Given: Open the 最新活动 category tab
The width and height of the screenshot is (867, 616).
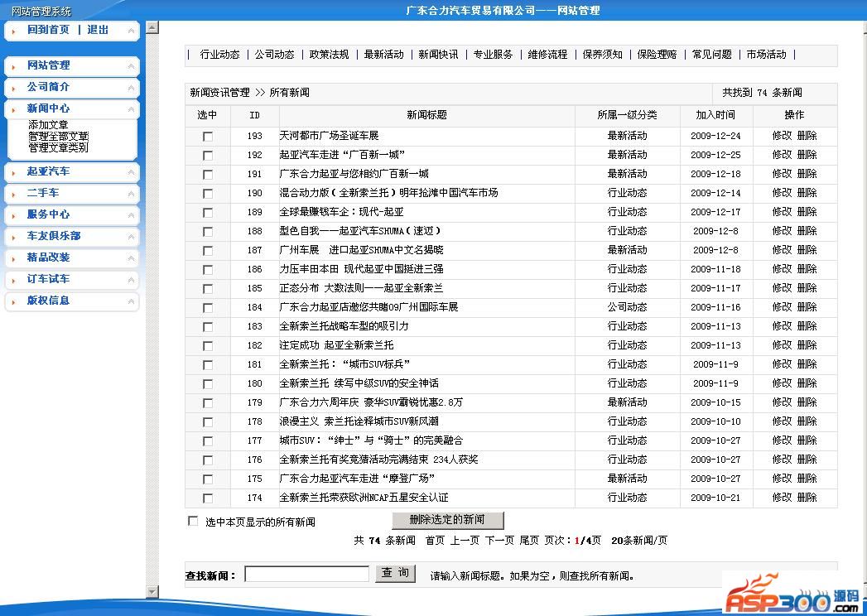Looking at the screenshot, I should click(383, 55).
